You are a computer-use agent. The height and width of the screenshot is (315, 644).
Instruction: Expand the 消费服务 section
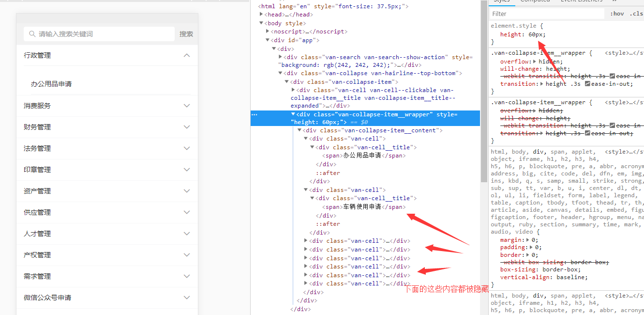pos(107,106)
